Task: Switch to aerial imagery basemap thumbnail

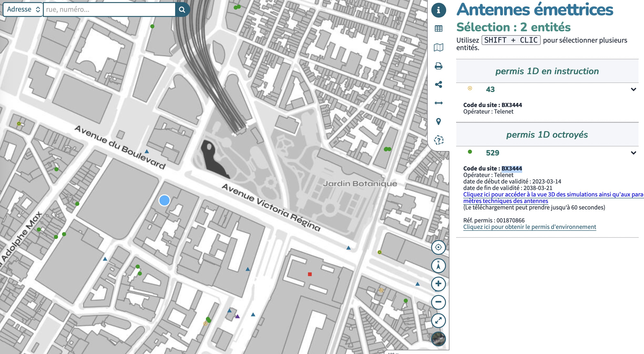Action: pyautogui.click(x=438, y=339)
